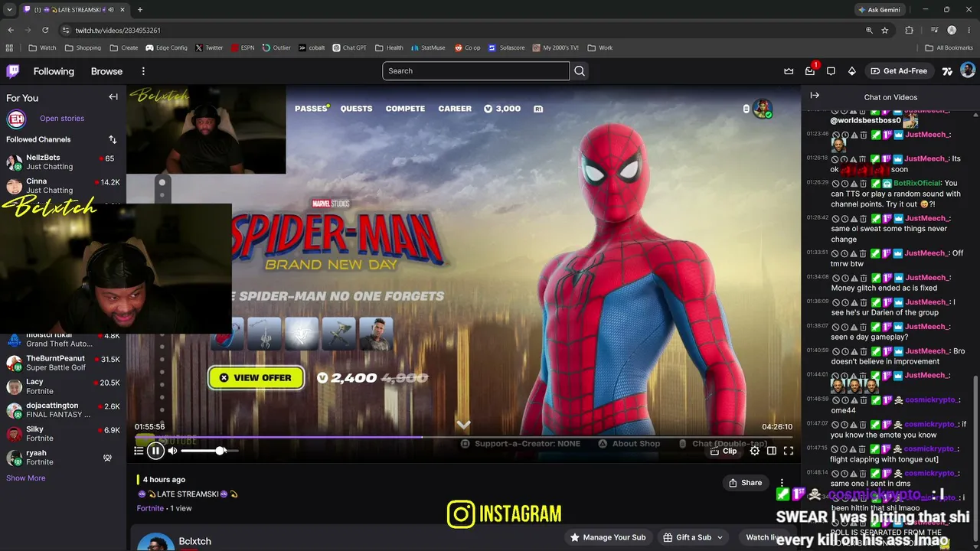Open TheBurntPeanut followed channel
Image resolution: width=980 pixels, height=551 pixels.
click(x=63, y=363)
